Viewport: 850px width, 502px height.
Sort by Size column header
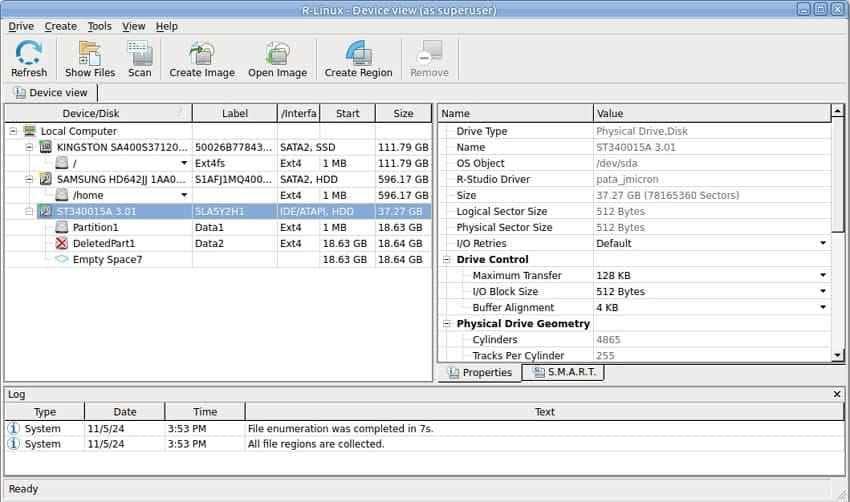click(403, 113)
